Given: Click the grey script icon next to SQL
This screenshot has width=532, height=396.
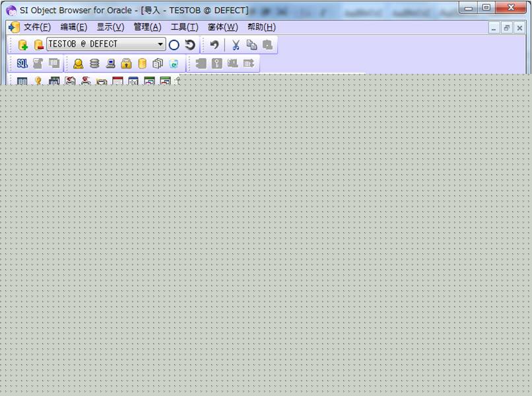Looking at the screenshot, I should [38, 63].
